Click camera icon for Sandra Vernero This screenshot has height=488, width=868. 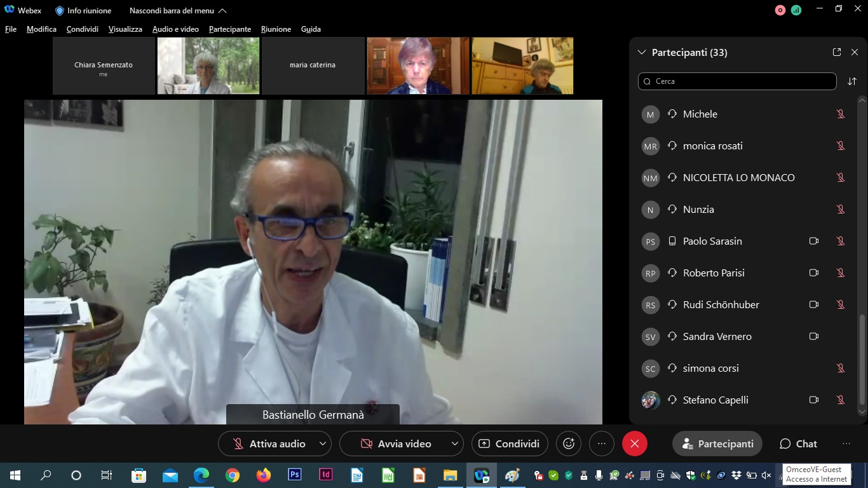(813, 337)
